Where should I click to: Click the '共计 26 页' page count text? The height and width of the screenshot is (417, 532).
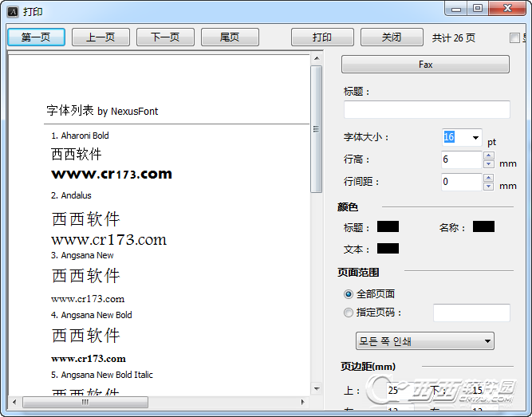pos(454,37)
